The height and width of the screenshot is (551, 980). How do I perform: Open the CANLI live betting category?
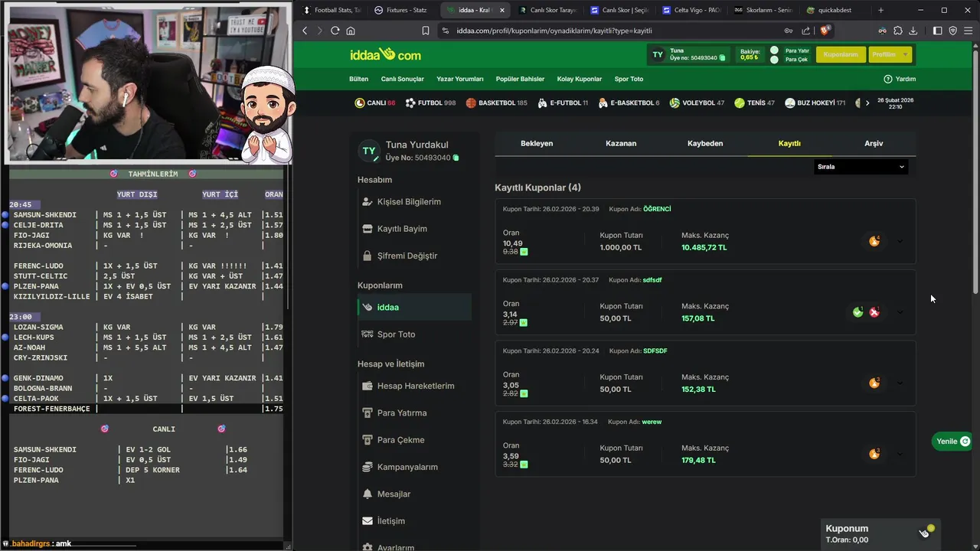tap(374, 103)
